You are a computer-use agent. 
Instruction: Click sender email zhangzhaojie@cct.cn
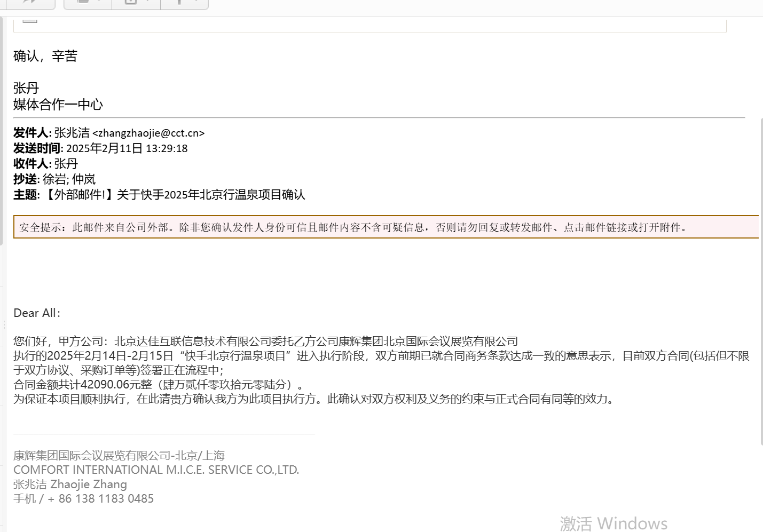(x=148, y=133)
